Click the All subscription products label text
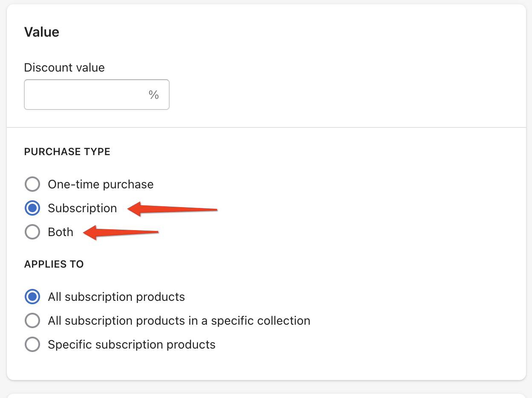532x398 pixels. 116,297
